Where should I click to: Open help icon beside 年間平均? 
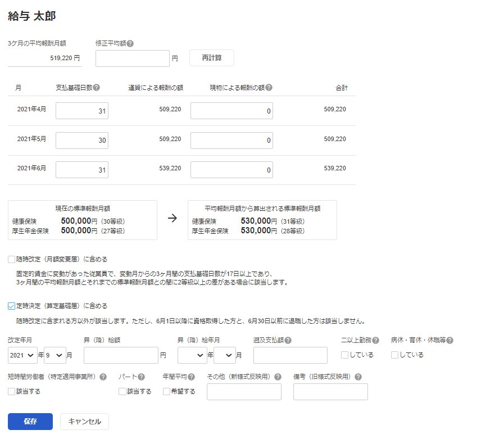point(191,377)
